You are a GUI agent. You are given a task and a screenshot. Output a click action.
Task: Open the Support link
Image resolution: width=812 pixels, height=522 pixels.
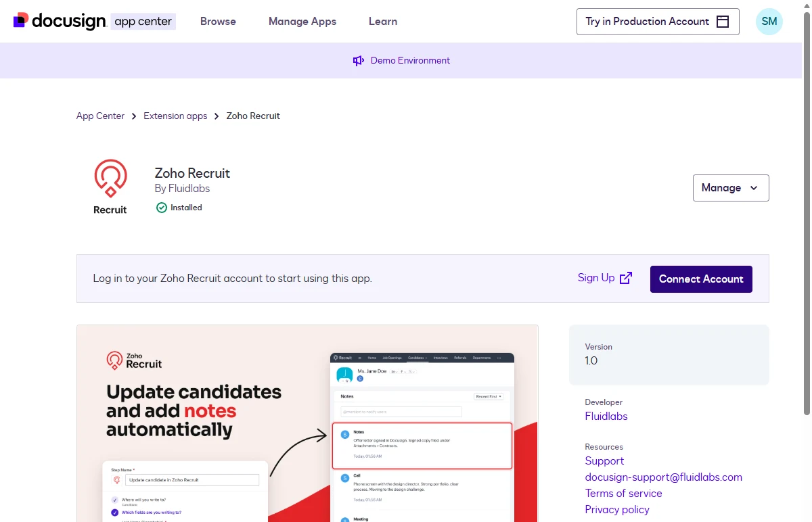pyautogui.click(x=604, y=461)
